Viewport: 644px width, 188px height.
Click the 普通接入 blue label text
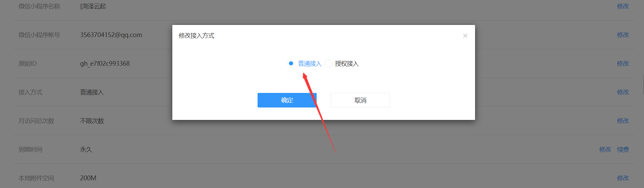310,64
